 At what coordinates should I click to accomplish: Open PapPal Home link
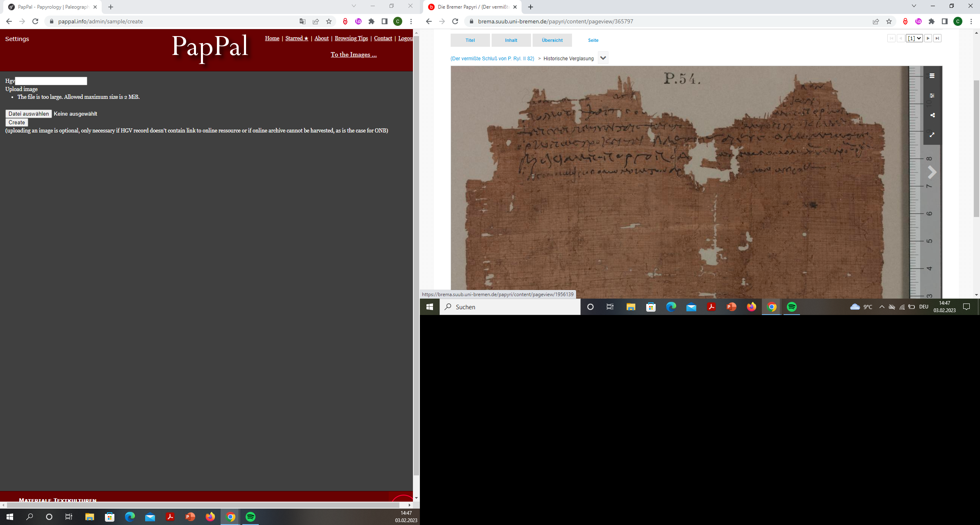[272, 38]
